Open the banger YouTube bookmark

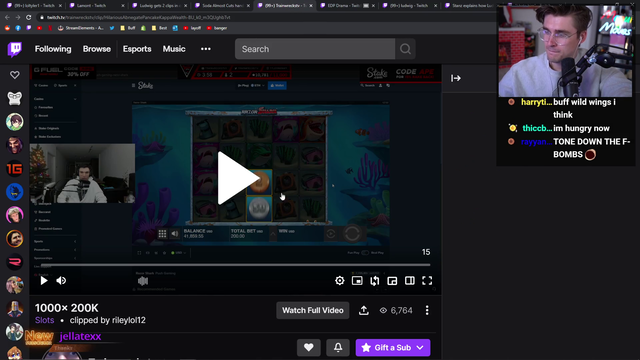tap(217, 28)
